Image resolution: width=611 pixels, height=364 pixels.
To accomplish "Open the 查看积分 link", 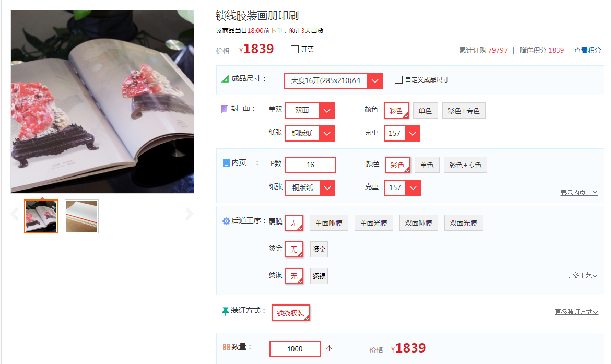I will tap(587, 50).
